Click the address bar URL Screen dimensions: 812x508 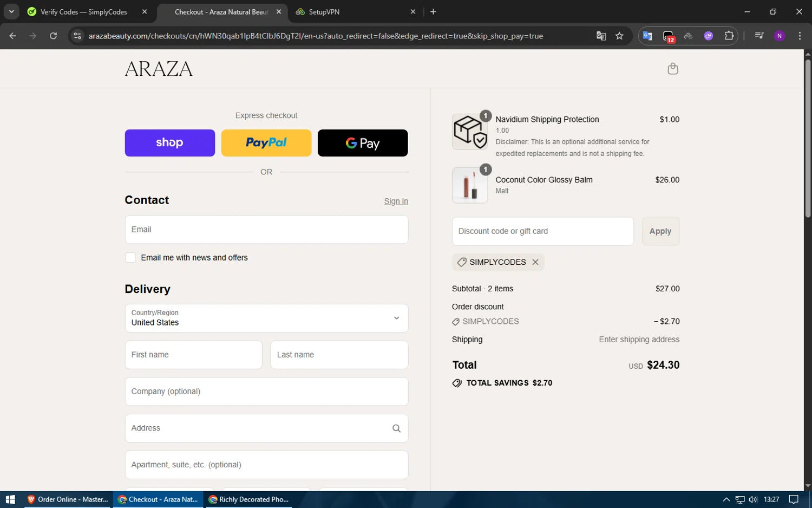click(x=316, y=36)
